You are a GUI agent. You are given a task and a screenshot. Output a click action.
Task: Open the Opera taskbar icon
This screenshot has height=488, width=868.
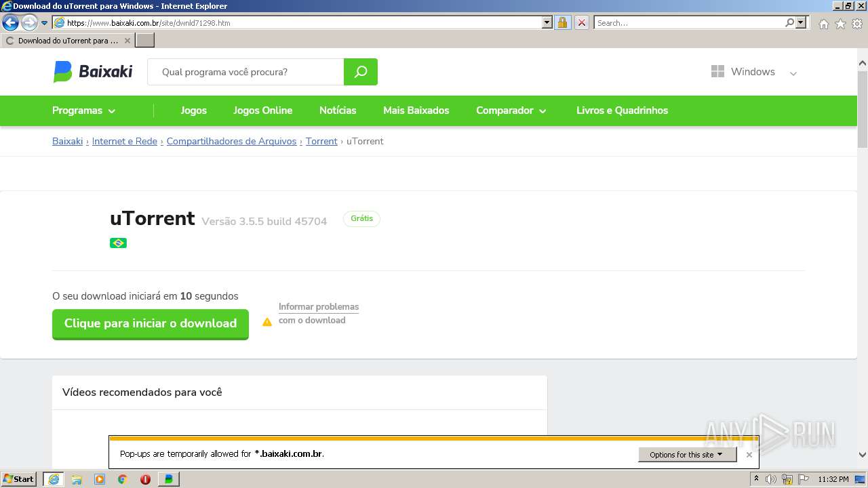145,479
